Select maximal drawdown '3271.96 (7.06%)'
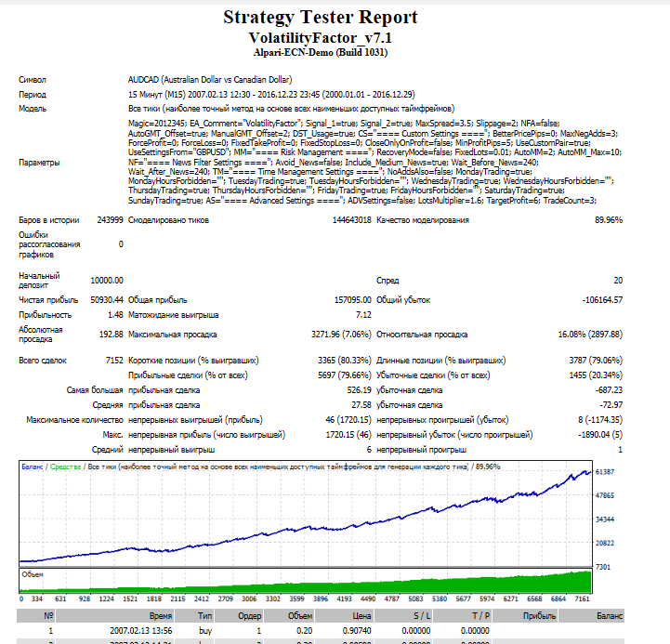The image size is (670, 644). (x=341, y=335)
